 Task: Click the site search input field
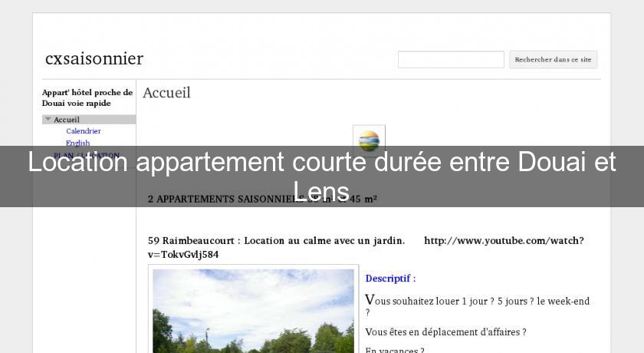point(451,60)
